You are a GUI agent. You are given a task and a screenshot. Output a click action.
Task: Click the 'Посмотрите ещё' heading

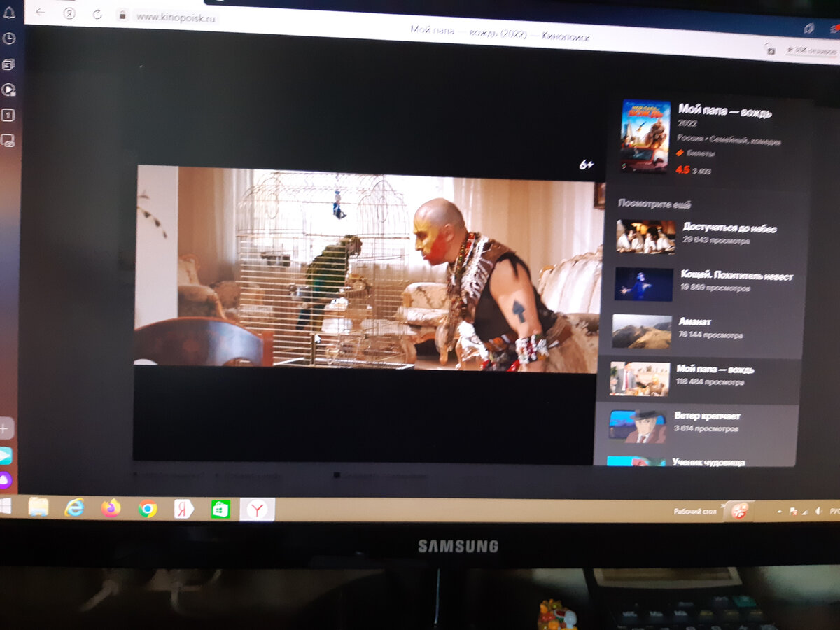click(x=654, y=204)
